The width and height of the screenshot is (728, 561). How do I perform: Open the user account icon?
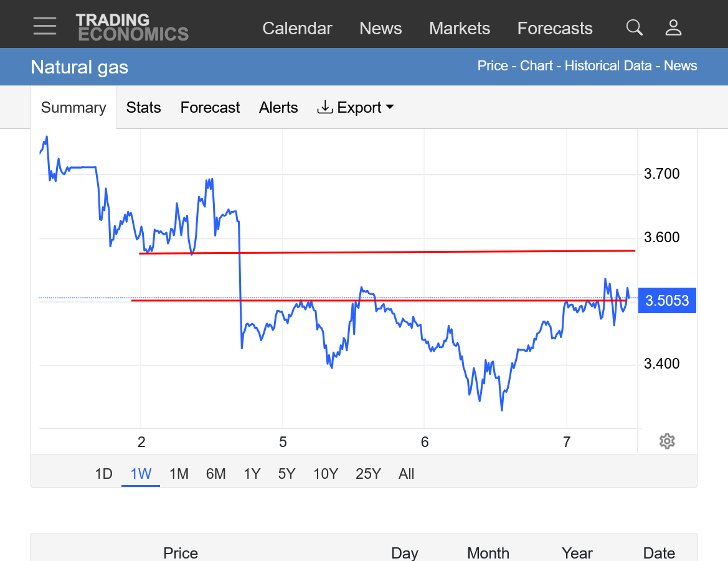pyautogui.click(x=673, y=27)
